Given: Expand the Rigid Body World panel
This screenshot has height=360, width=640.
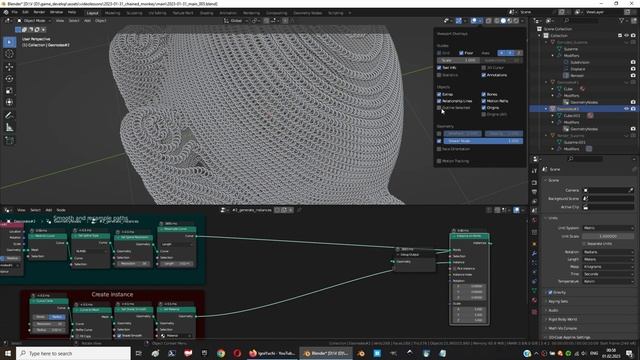Looking at the screenshot, I should tap(562, 320).
